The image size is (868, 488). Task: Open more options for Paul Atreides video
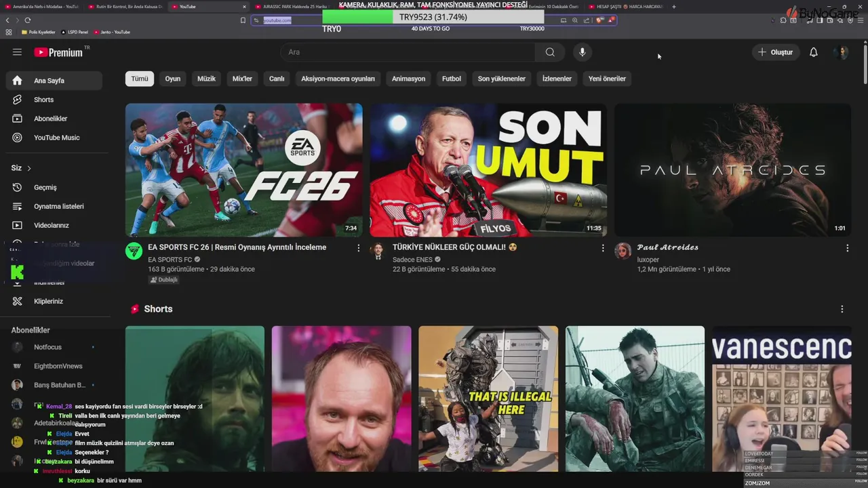coord(847,248)
